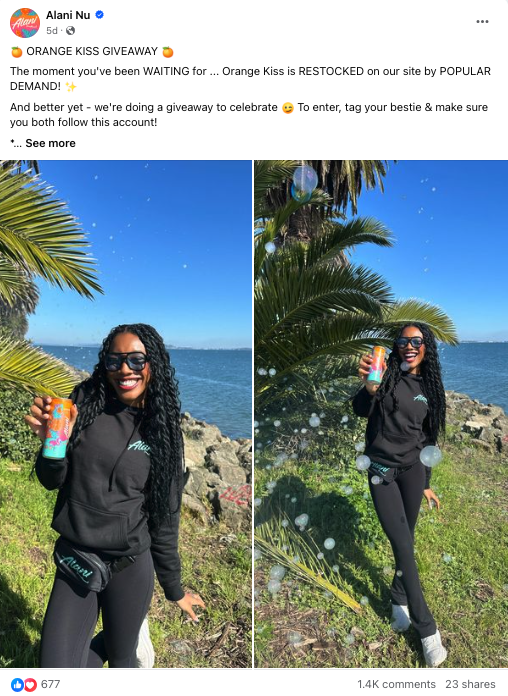Click the winking face emoji

(x=288, y=108)
